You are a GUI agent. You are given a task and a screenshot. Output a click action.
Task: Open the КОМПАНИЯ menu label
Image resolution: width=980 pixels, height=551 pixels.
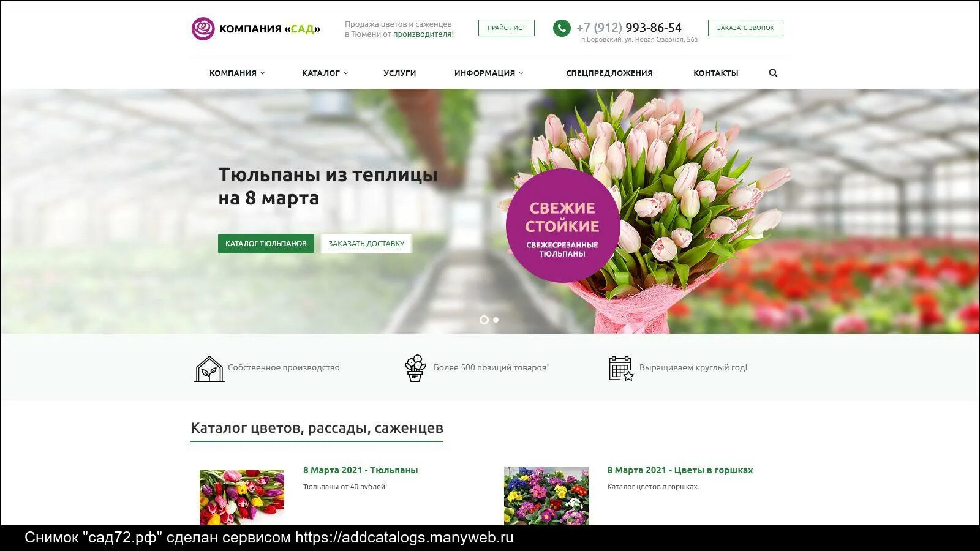(x=233, y=73)
